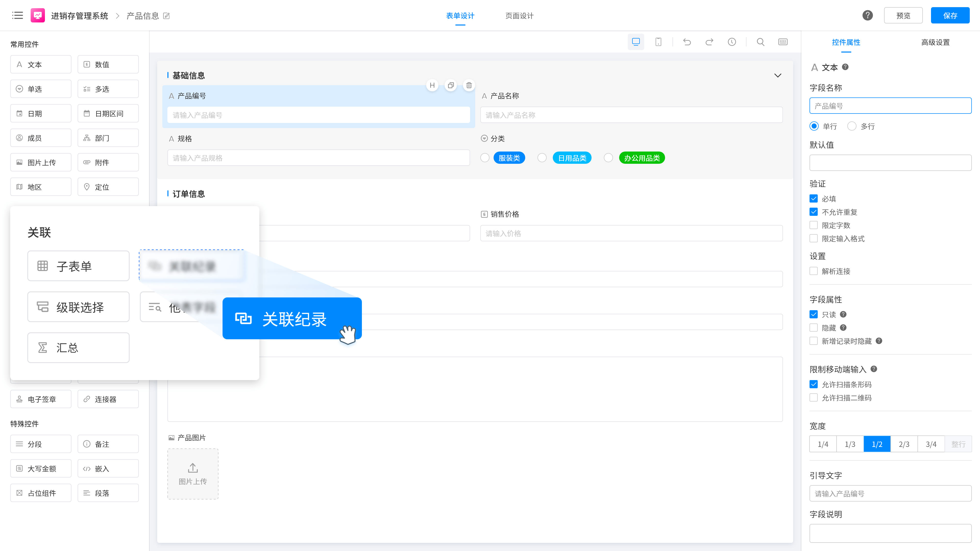
Task: Set width to 2/3
Action: click(904, 444)
